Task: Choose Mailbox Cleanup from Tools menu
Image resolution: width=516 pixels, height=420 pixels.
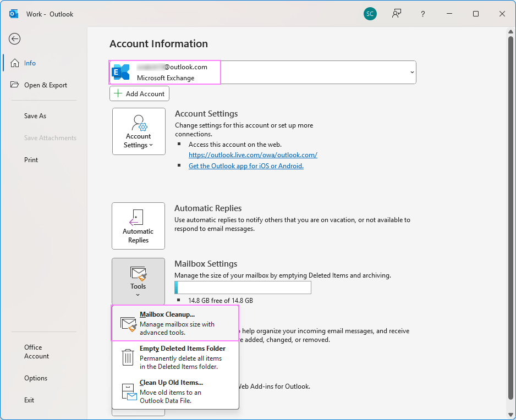Action: (x=175, y=323)
